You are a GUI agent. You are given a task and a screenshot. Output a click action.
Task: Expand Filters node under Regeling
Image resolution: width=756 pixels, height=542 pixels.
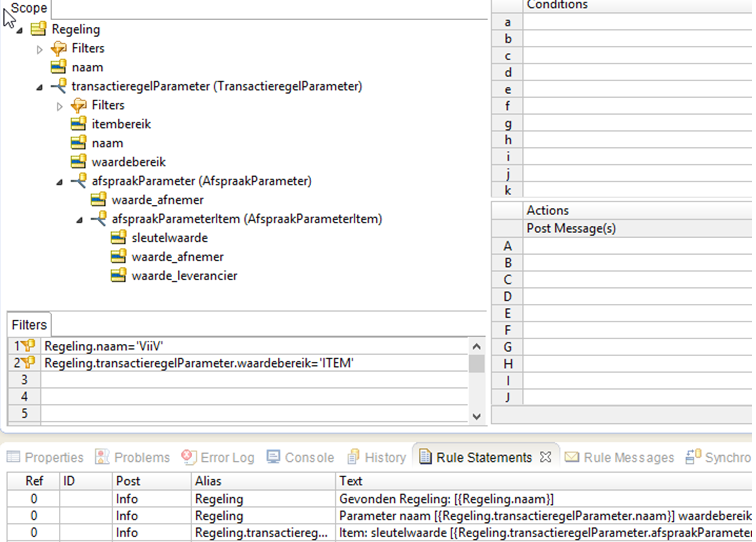[x=40, y=49]
